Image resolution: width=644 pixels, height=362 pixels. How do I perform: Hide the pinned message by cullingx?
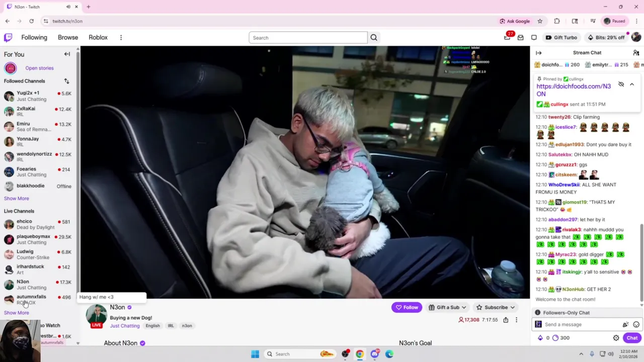coord(621,84)
